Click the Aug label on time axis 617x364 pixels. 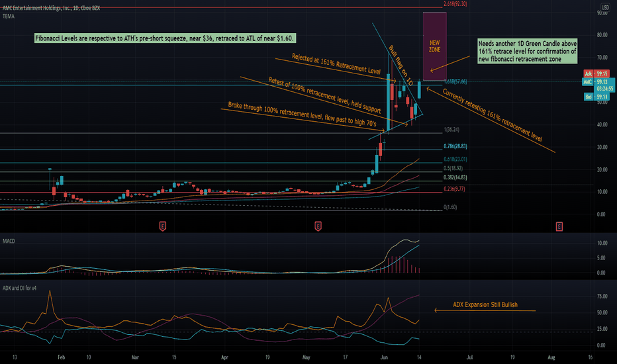(x=551, y=357)
